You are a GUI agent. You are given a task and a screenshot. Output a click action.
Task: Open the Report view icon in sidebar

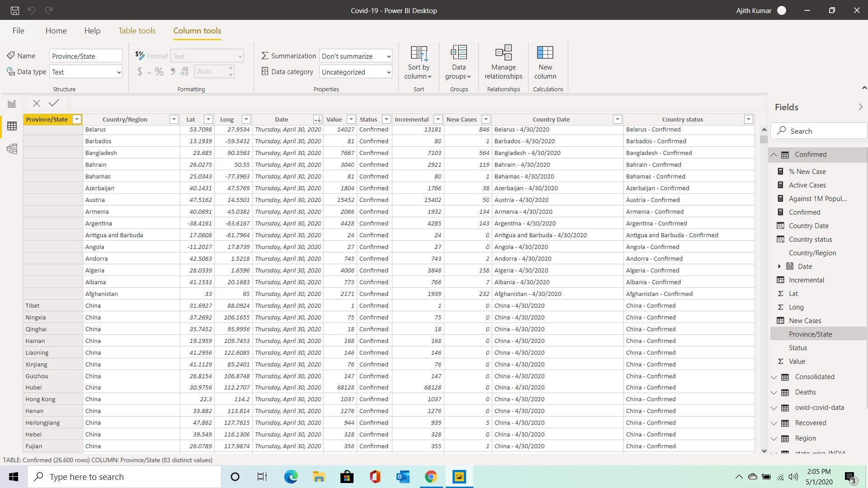[12, 104]
